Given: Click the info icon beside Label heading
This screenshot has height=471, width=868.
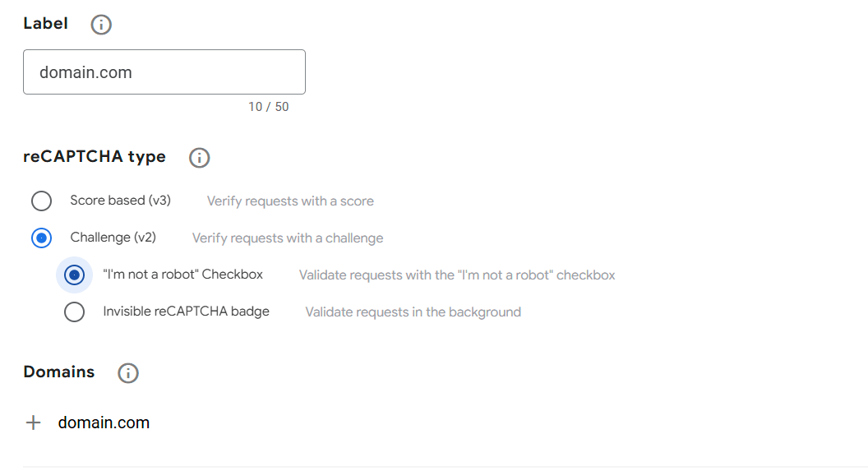Looking at the screenshot, I should point(101,25).
